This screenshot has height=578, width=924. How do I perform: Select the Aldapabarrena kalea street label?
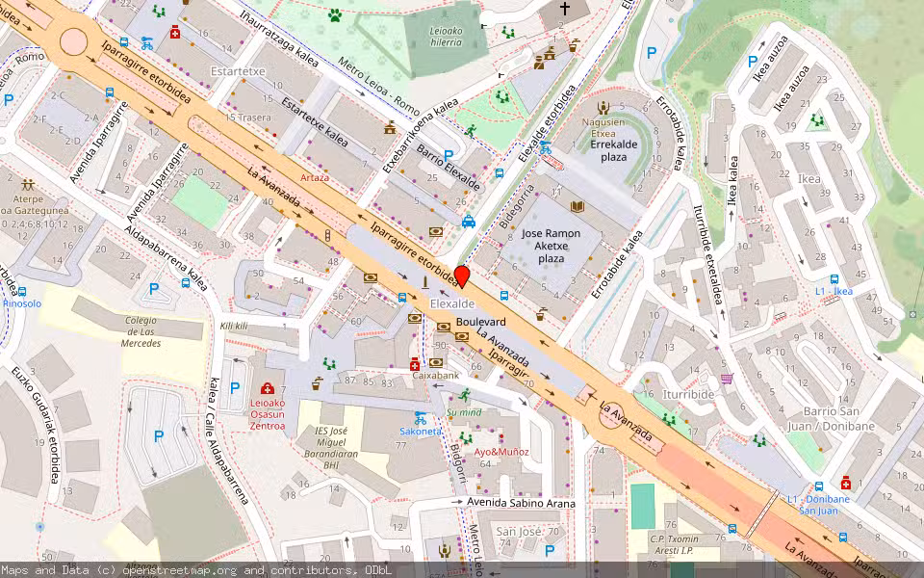(167, 258)
